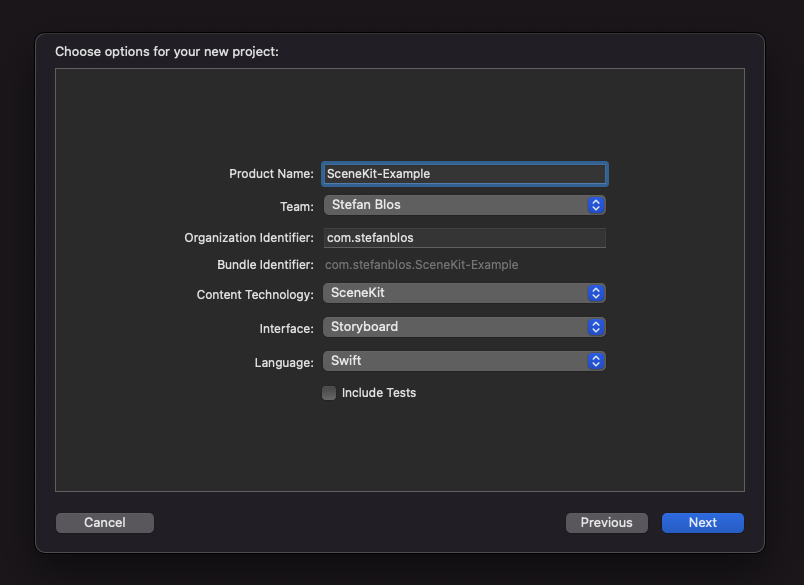Screen dimensions: 804x585
Task: Open the Team dropdown showing Stefan Blos
Action: pyautogui.click(x=465, y=206)
